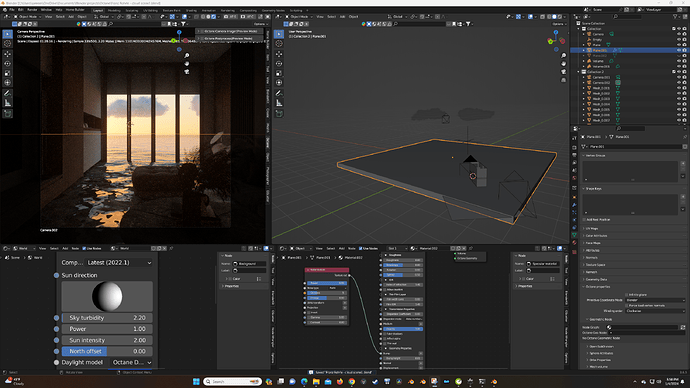Screen dimensions: 690x388
Task: Open the File menu
Action: (x=12, y=10)
